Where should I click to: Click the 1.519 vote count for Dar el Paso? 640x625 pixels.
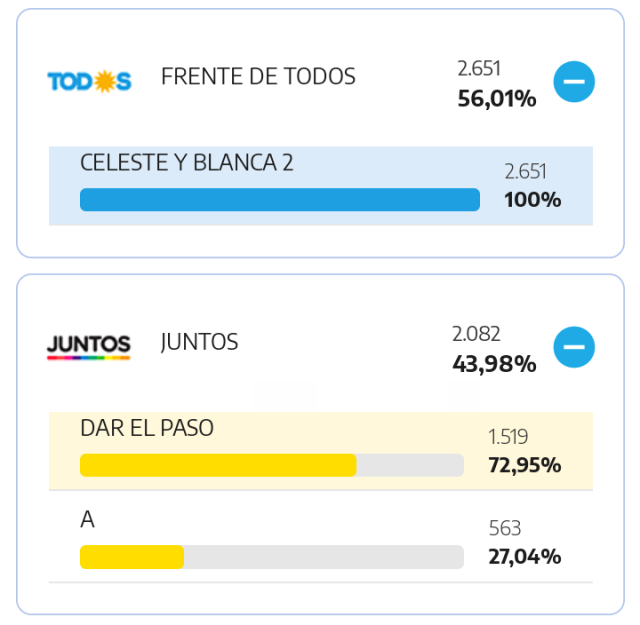(508, 437)
